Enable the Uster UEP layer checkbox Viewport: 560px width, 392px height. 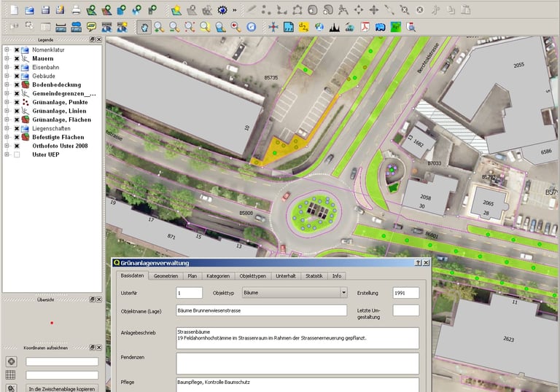pos(17,154)
